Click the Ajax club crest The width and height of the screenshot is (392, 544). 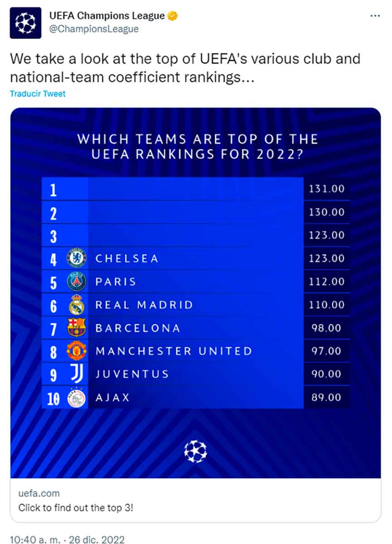[76, 398]
